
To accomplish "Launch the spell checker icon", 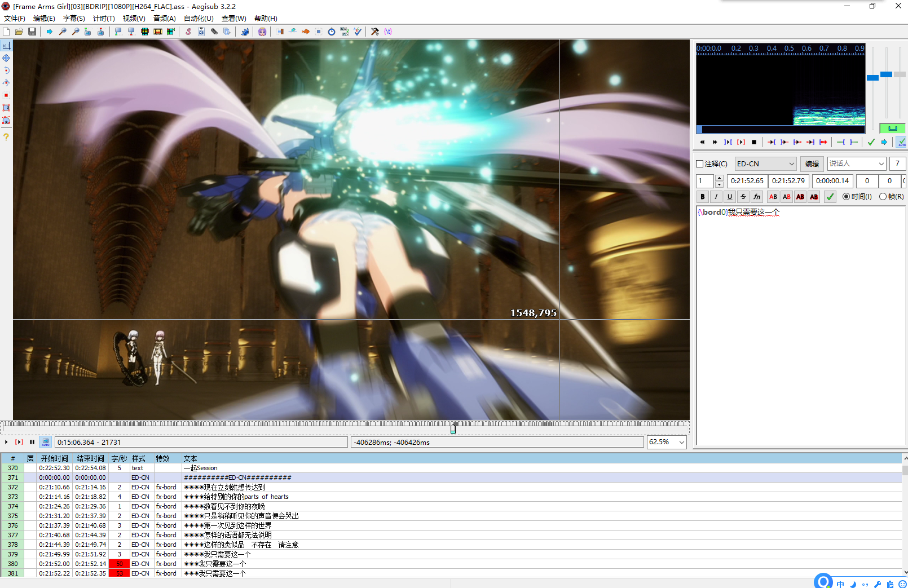I will 358,32.
